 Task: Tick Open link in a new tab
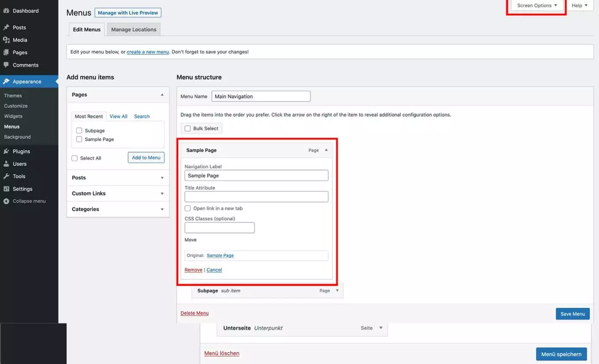coord(188,208)
